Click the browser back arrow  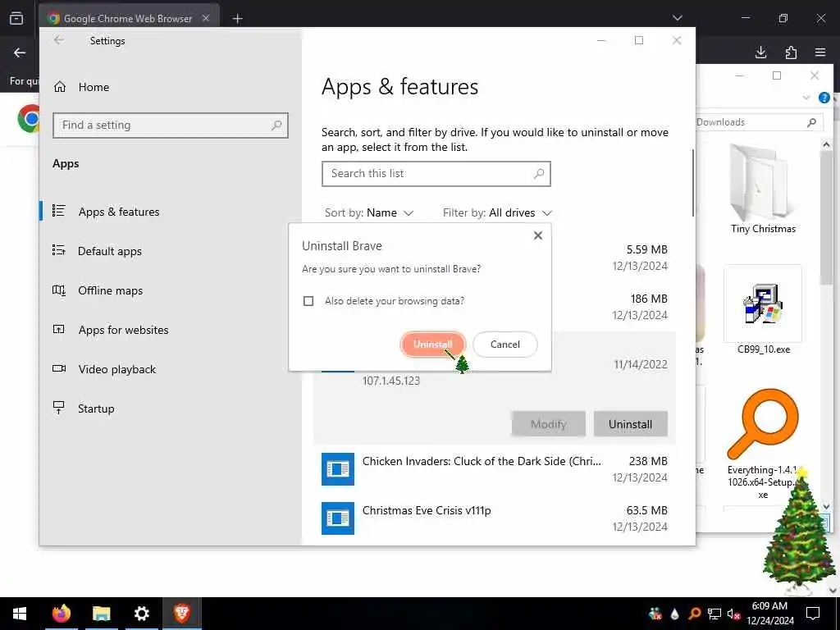pyautogui.click(x=20, y=52)
